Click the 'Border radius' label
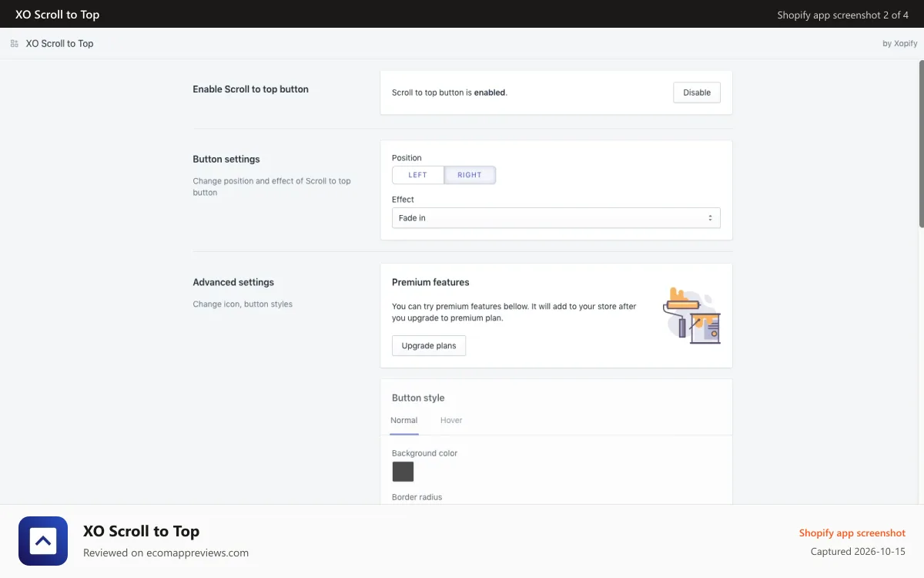This screenshot has height=578, width=924. pos(417,498)
